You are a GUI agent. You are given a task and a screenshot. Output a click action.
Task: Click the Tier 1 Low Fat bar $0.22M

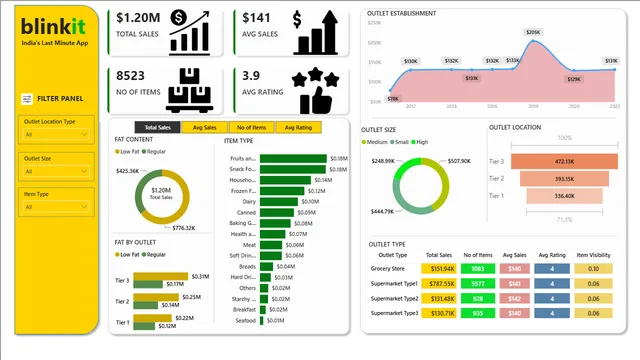pos(153,318)
